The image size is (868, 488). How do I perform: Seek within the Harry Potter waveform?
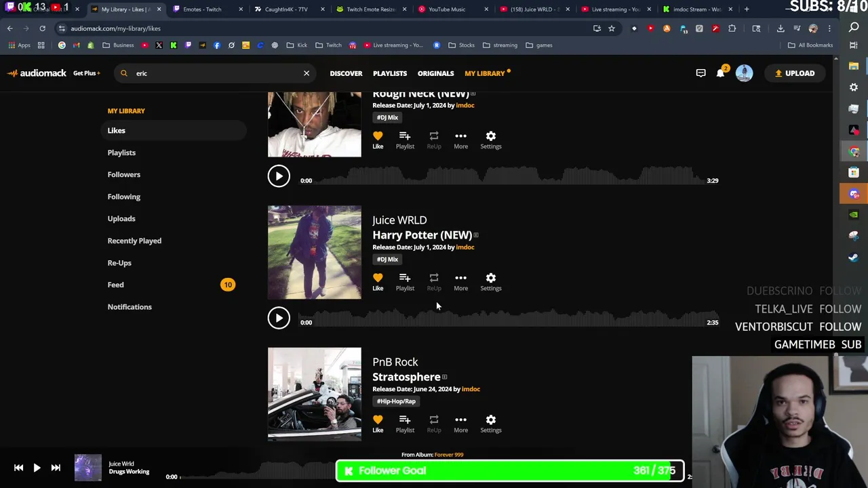(509, 318)
